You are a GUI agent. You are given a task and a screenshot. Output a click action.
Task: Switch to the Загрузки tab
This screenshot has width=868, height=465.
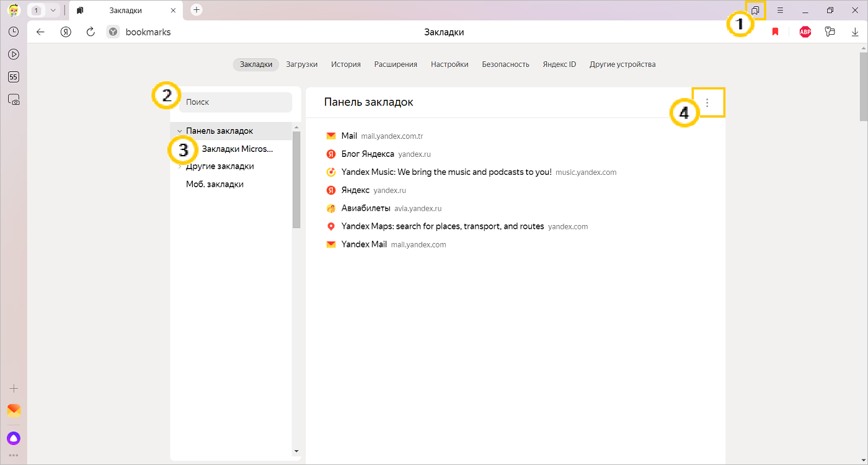coord(302,64)
